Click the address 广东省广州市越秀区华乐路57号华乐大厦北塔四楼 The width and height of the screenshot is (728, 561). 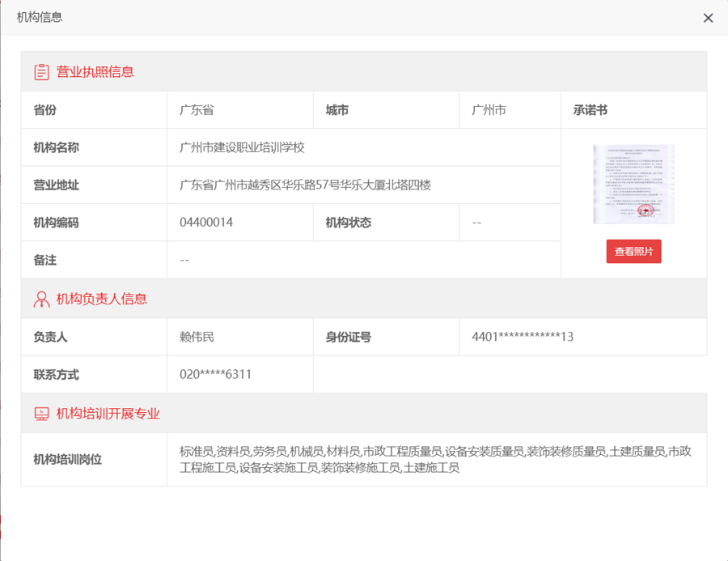[305, 185]
